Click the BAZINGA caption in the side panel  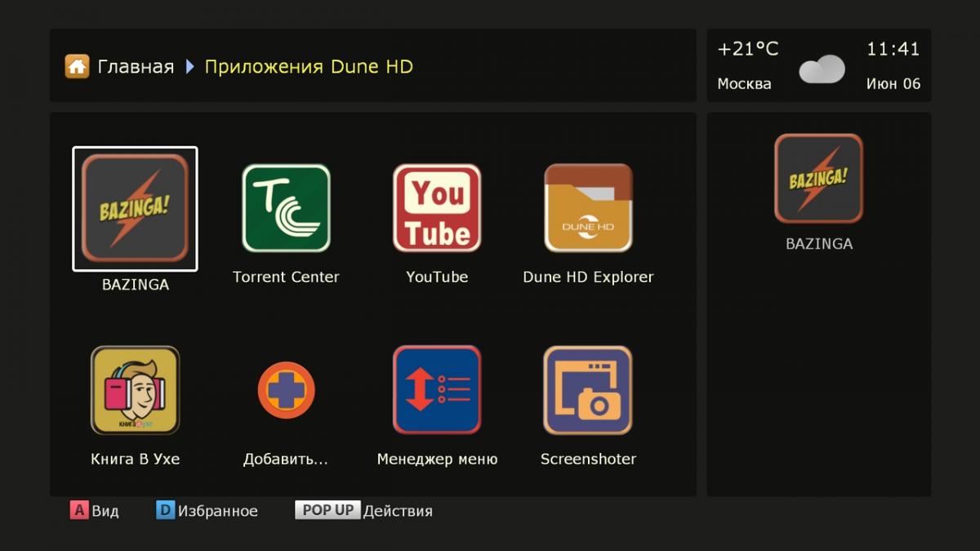click(x=818, y=243)
